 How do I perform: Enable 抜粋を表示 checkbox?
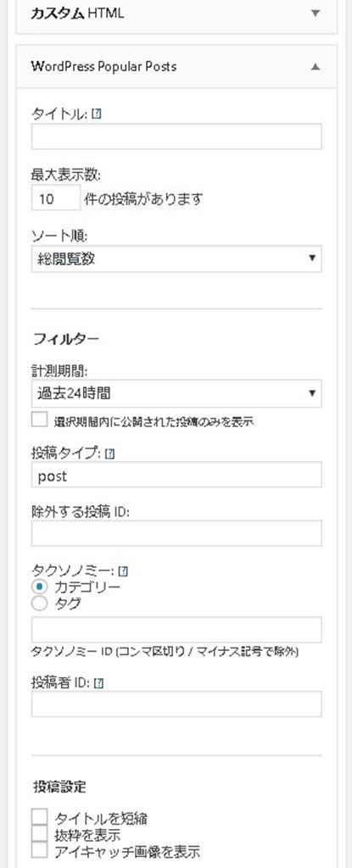coord(39,834)
